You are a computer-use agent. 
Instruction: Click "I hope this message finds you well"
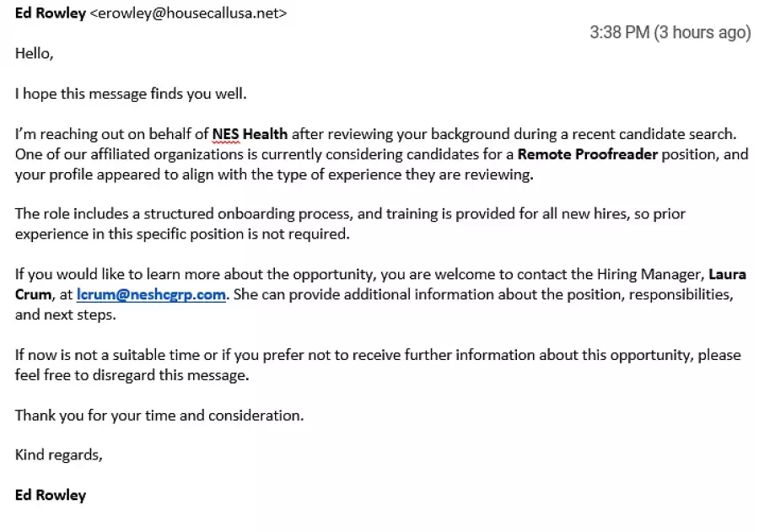click(x=131, y=94)
